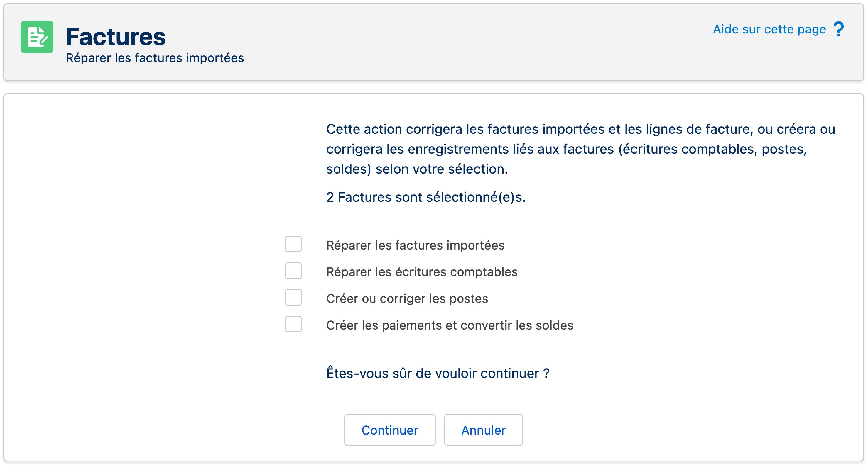Image resolution: width=868 pixels, height=465 pixels.
Task: Click the subtitle beneath the Factures heading
Action: 155,58
